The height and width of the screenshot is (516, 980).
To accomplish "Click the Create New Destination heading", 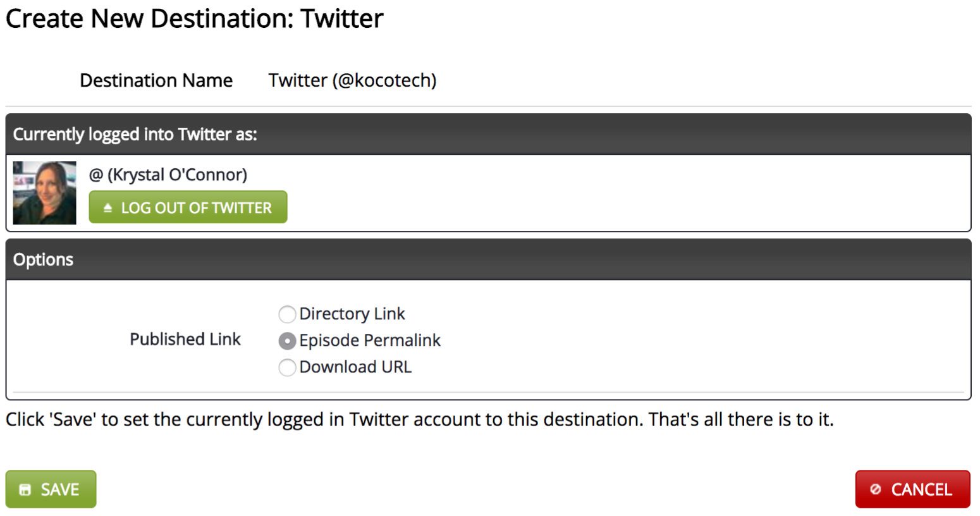I will 195,18.
